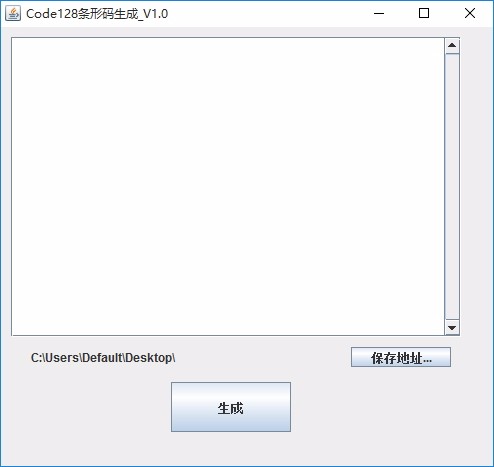
Task: Place cursor in the empty white text box
Action: click(228, 187)
